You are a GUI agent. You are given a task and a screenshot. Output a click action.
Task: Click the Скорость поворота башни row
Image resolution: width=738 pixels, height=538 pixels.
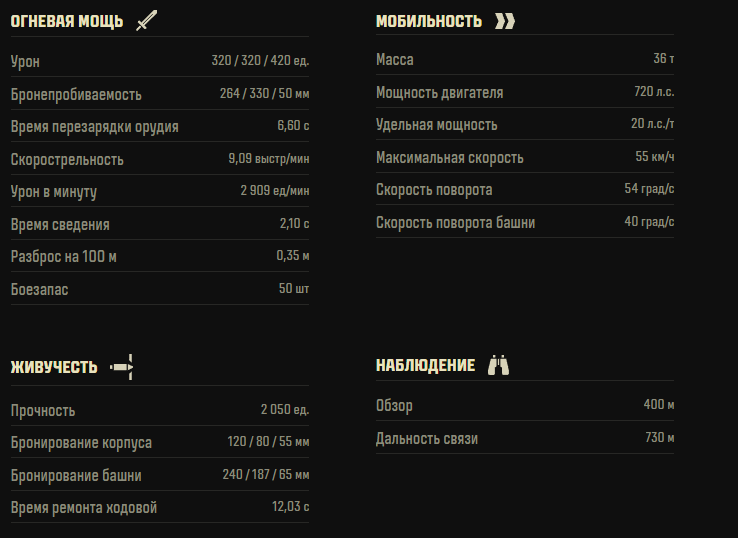(x=525, y=222)
